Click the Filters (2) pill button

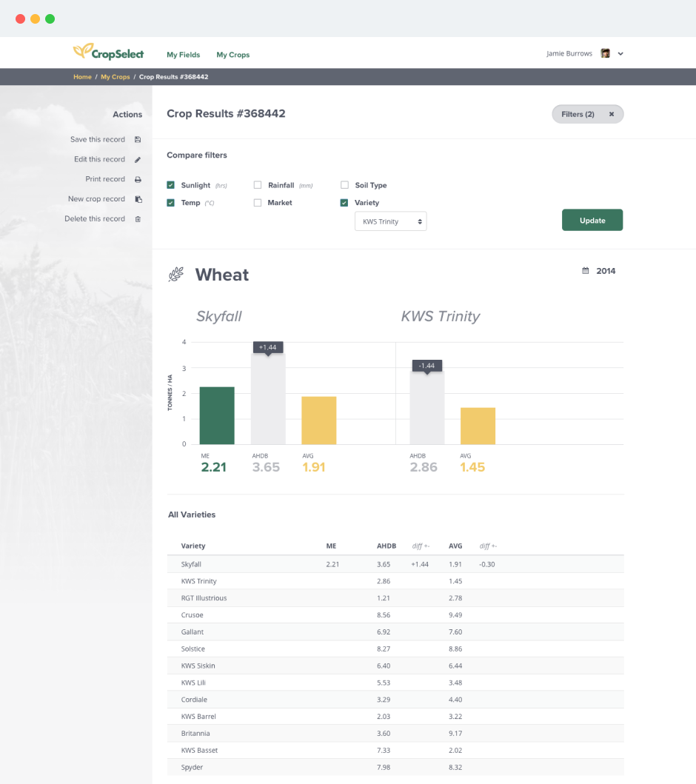[x=587, y=114]
